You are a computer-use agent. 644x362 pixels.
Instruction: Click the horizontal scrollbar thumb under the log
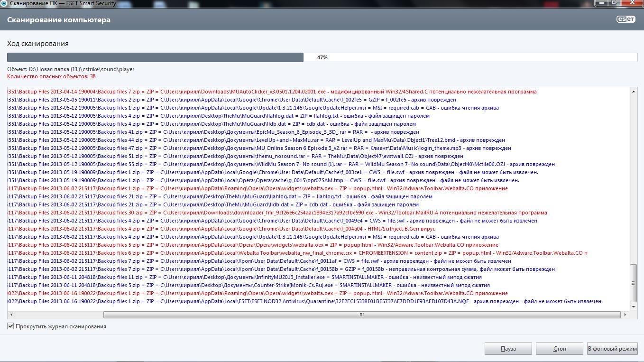(361, 315)
